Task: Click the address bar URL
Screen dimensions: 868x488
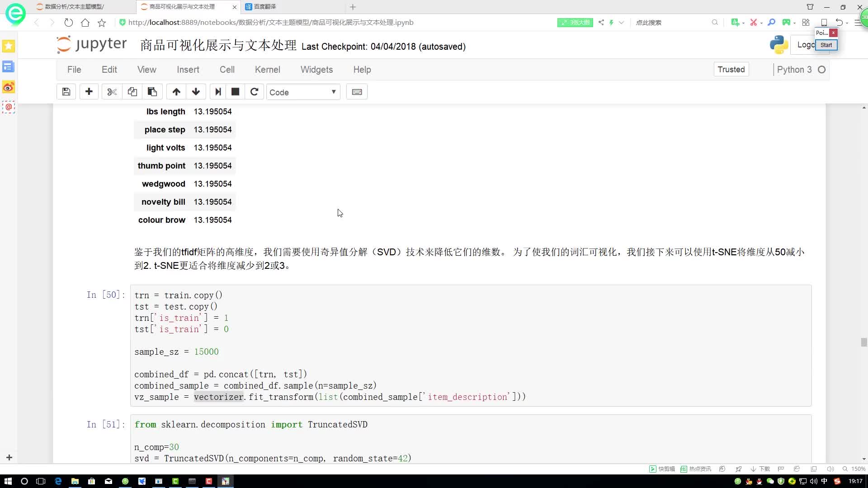Action: point(270,22)
